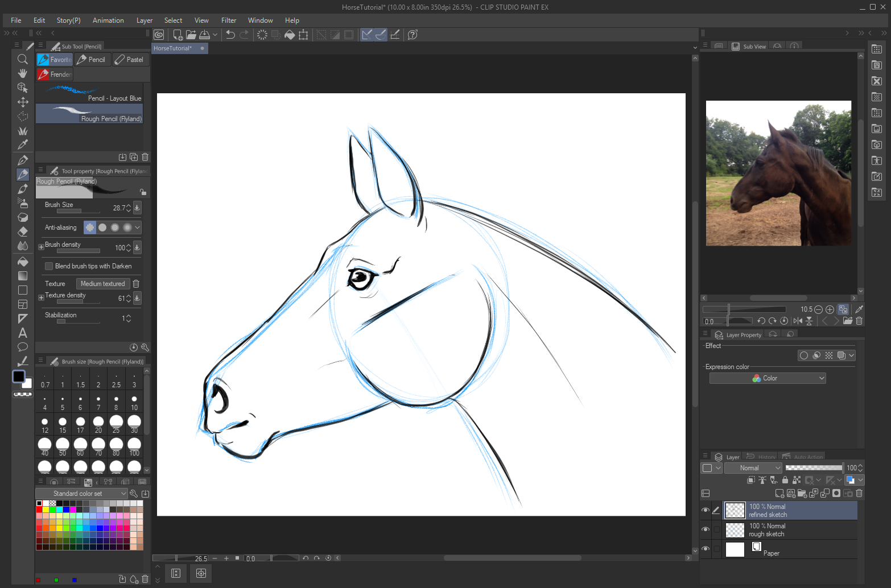This screenshot has width=891, height=588.
Task: Click the Undo arrow in toolbar
Action: pyautogui.click(x=230, y=35)
